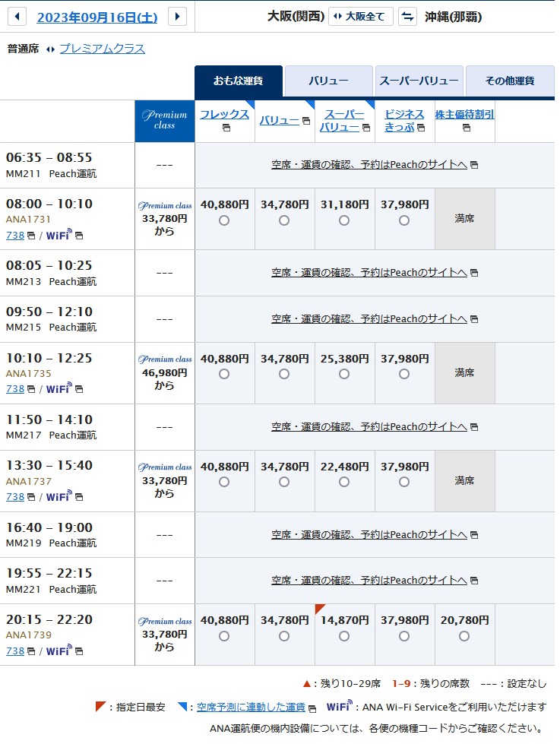This screenshot has height=744, width=560.
Task: Open the date selector 2023年09月16日(土)
Action: 96,17
